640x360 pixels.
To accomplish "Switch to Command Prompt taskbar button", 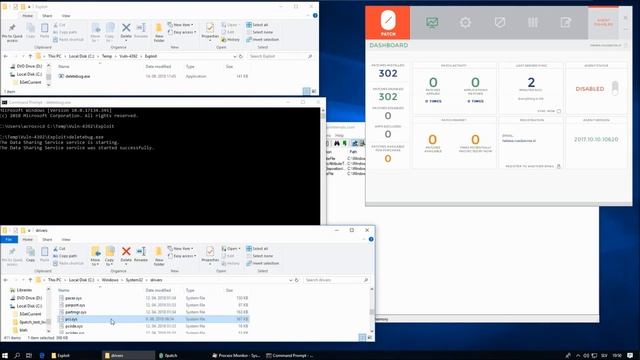I will pyautogui.click(x=290, y=356).
